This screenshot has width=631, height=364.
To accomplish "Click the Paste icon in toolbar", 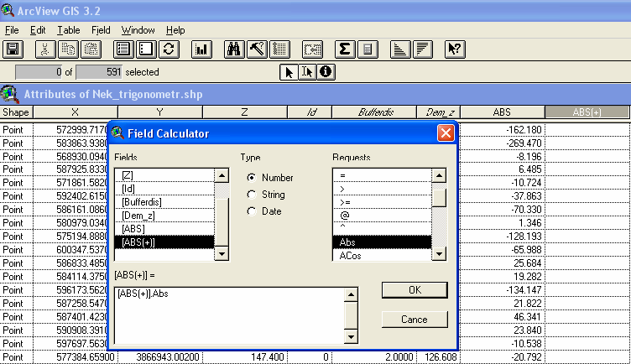I will [91, 49].
